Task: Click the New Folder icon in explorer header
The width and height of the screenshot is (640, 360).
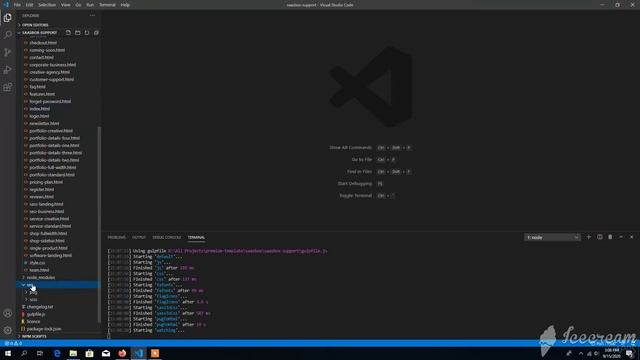Action: pos(78,33)
